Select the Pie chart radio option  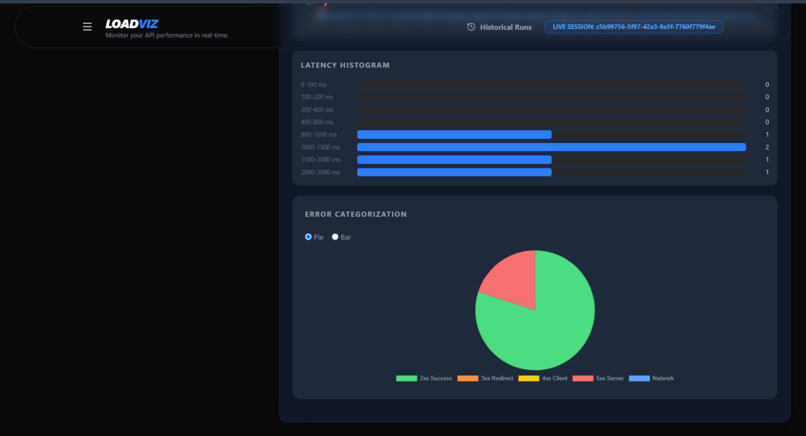point(308,237)
